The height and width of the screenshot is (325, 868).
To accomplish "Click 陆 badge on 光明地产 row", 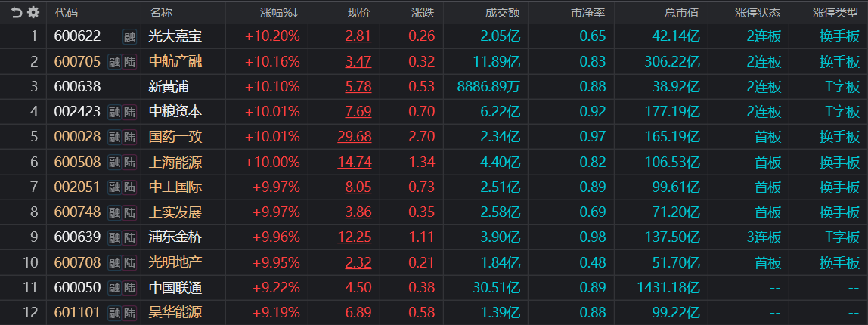I will tap(129, 263).
